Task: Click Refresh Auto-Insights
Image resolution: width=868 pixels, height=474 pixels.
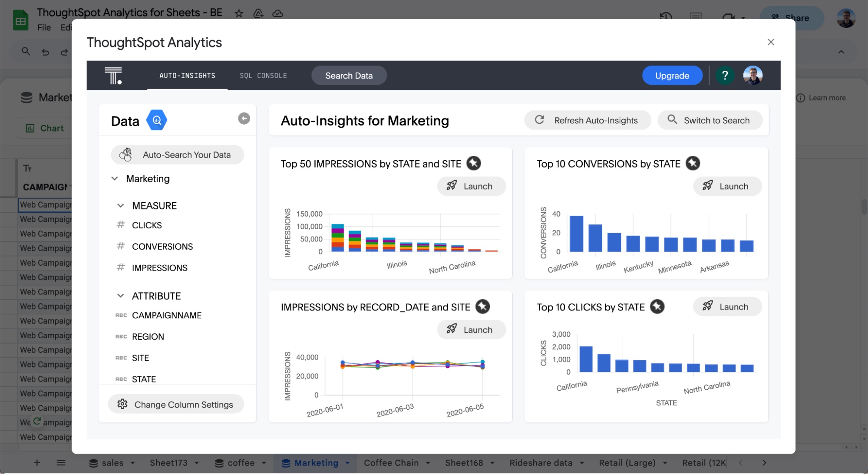Action: point(587,120)
